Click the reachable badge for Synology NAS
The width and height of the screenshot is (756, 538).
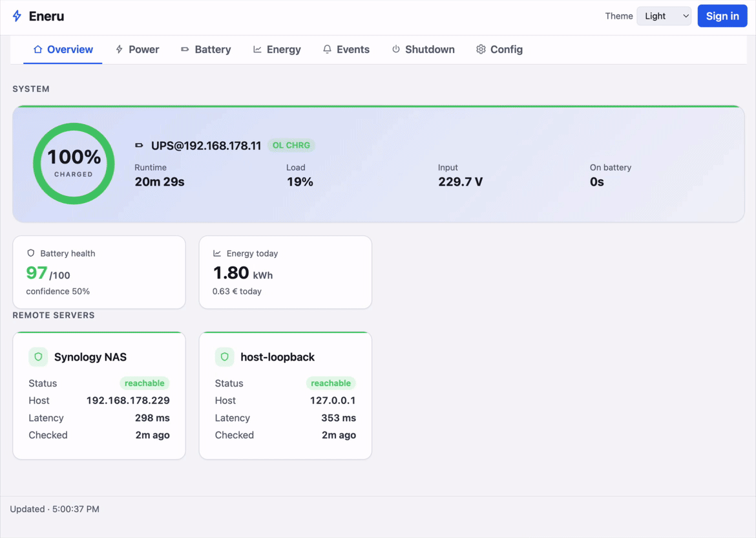[145, 383]
